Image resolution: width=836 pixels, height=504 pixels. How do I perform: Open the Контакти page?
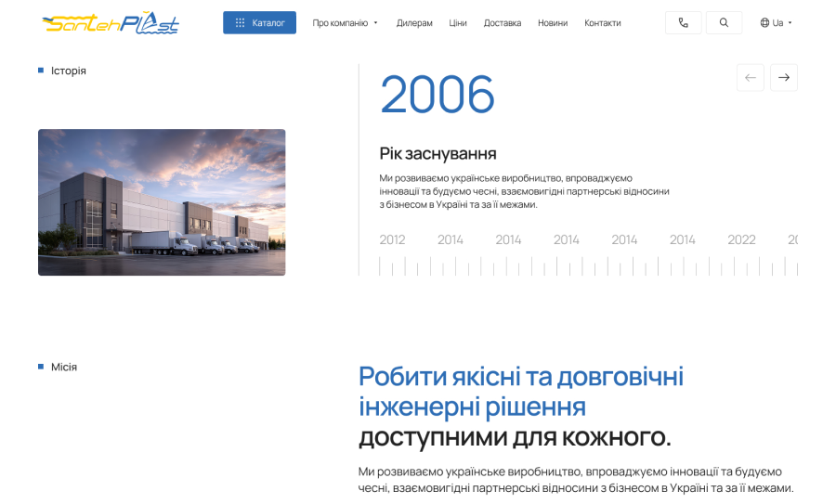click(x=603, y=23)
